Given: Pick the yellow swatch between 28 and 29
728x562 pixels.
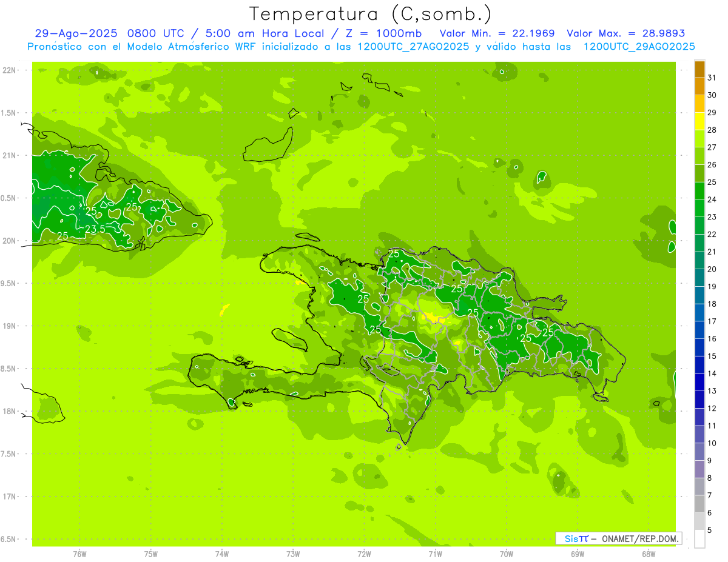Looking at the screenshot, I should tap(699, 121).
